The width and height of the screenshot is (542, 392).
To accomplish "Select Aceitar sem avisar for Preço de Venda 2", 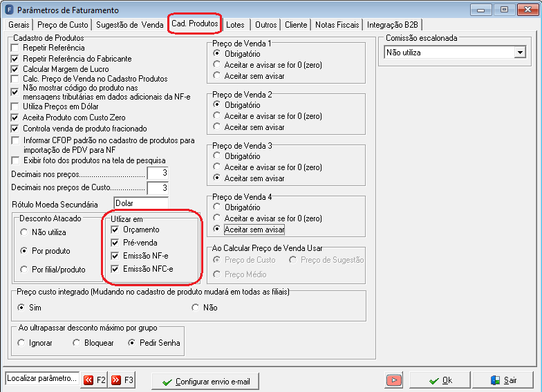I will 217,127.
